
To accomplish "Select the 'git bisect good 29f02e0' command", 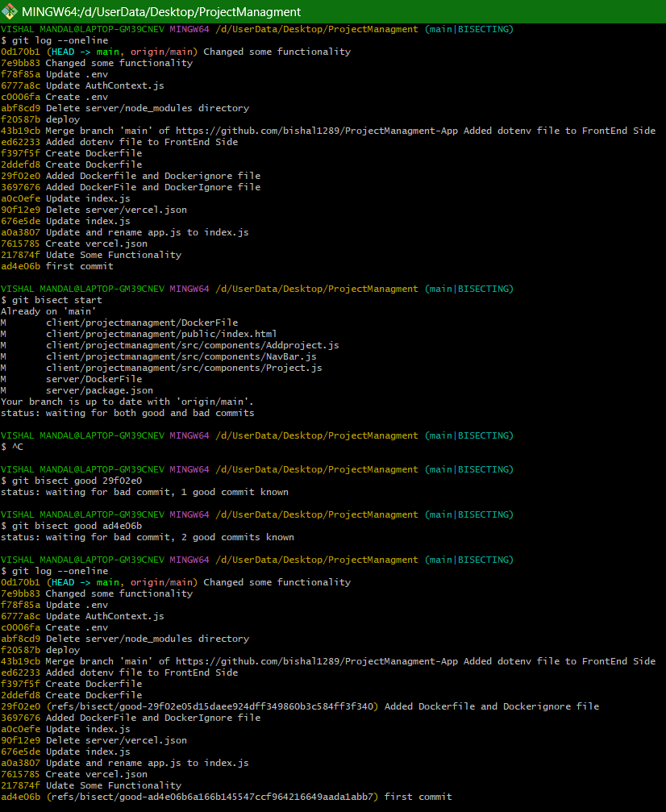I will (x=72, y=481).
